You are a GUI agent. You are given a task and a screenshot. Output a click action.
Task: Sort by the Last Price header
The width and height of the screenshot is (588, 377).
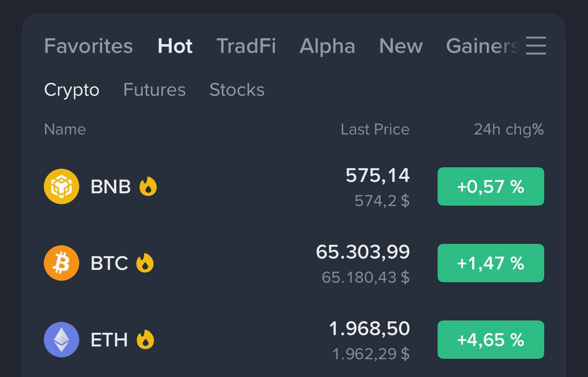tap(375, 129)
